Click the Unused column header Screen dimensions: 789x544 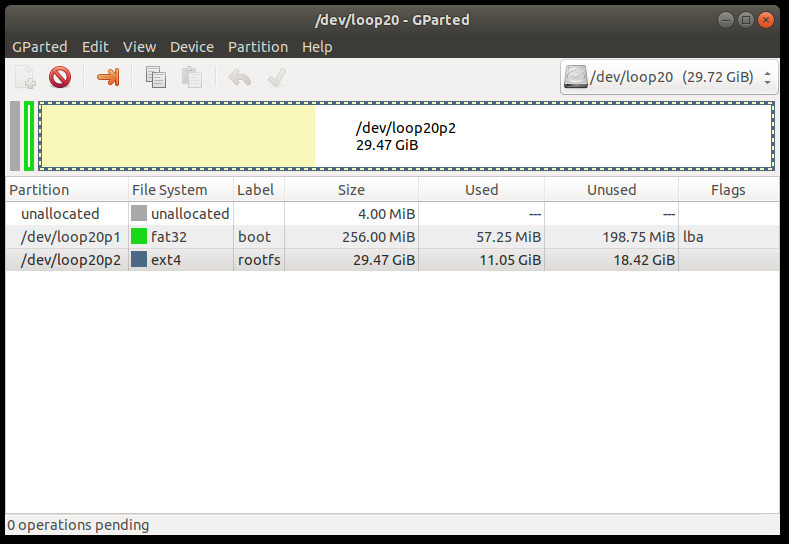[x=611, y=190]
